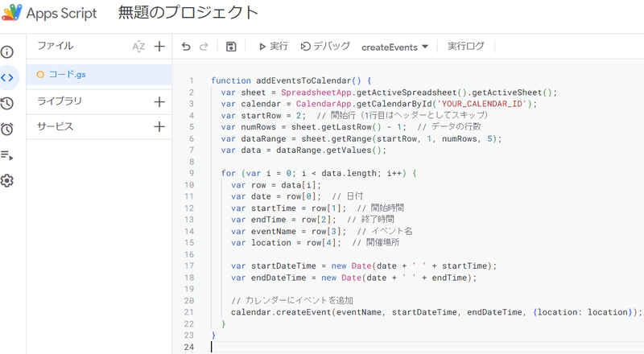Viewport: 644px width, 354px height.
Task: Add a new file with plus icon
Action: tap(159, 47)
